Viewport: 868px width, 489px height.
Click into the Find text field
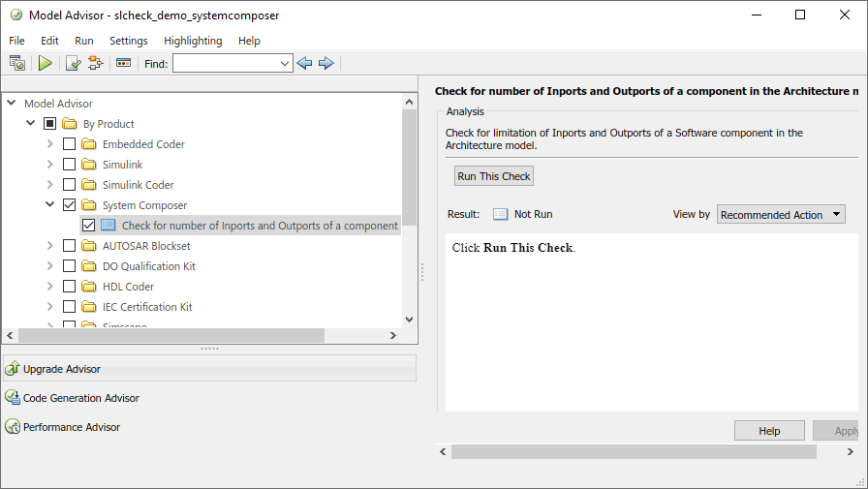pos(226,64)
